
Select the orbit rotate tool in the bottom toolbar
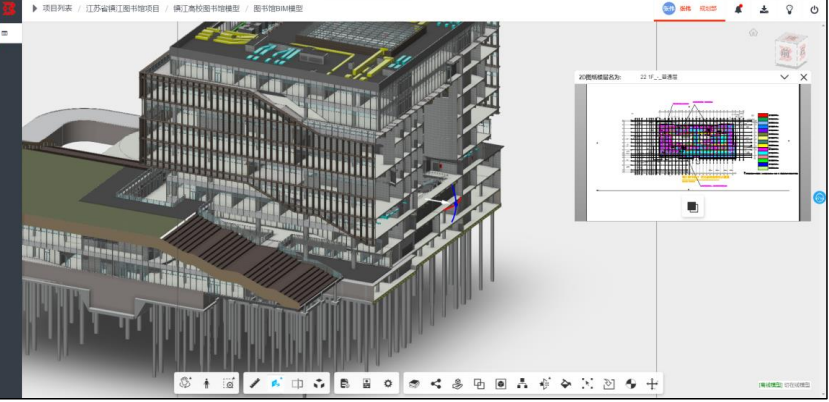[x=185, y=383]
